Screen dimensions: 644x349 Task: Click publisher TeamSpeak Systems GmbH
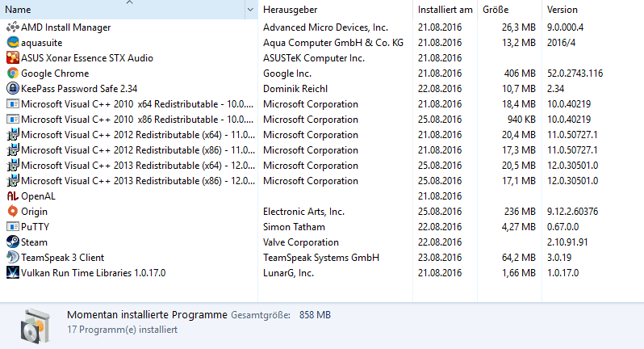[321, 258]
